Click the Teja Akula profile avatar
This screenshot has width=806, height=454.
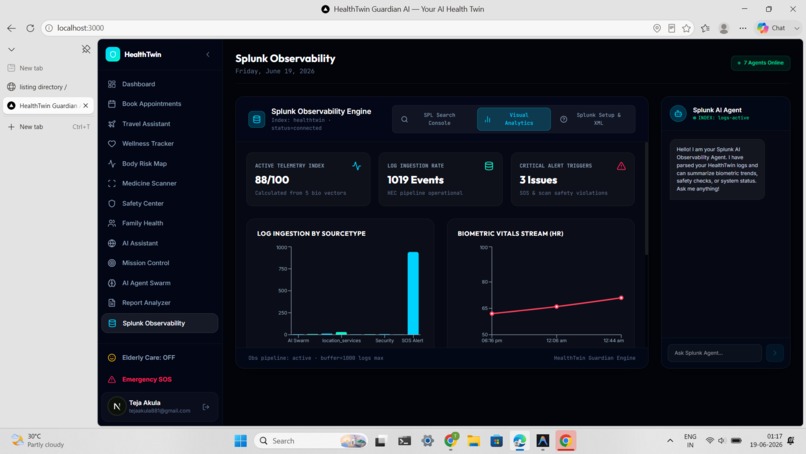[x=117, y=407]
